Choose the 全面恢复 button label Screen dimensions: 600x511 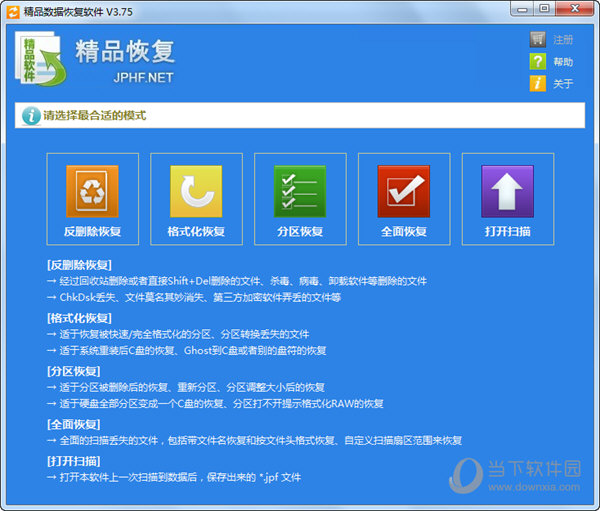pos(404,231)
